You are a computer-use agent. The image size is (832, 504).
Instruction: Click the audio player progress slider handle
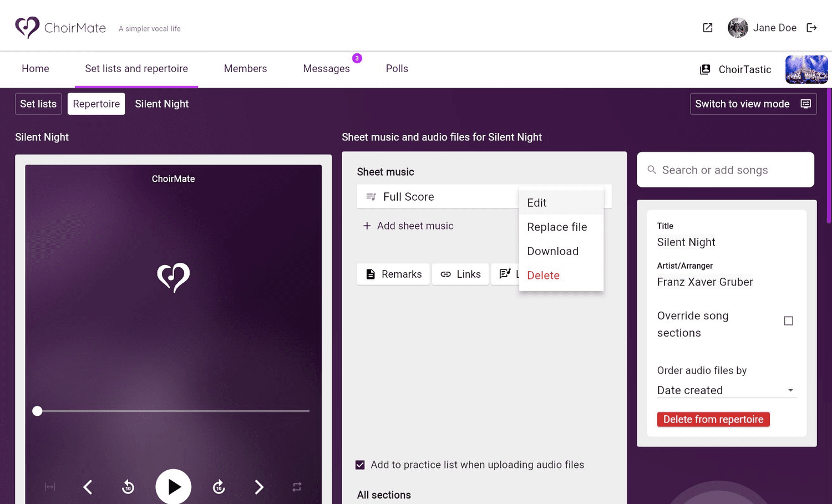(37, 411)
